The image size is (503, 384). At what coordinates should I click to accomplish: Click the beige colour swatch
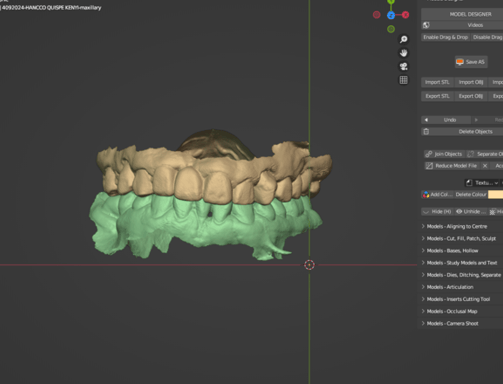point(496,194)
